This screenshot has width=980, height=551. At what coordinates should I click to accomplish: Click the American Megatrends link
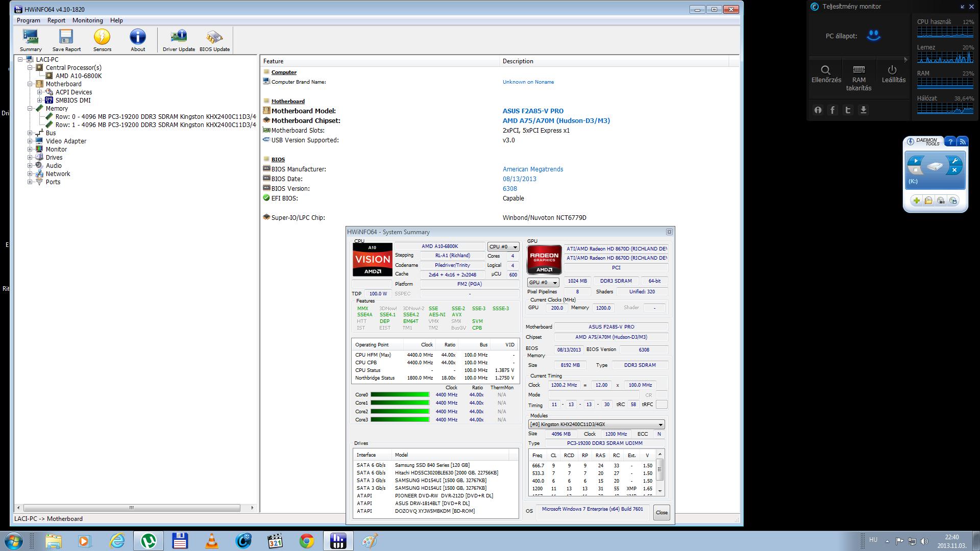coord(533,169)
